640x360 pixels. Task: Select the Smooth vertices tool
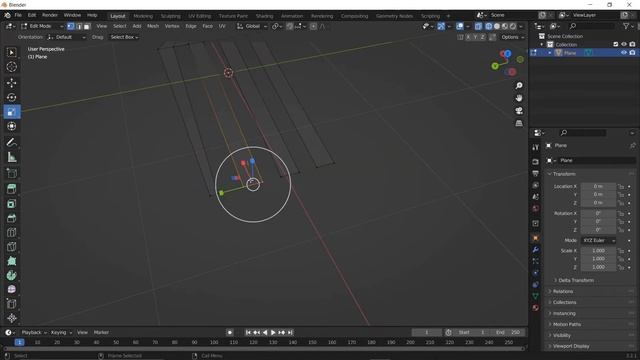(11, 289)
